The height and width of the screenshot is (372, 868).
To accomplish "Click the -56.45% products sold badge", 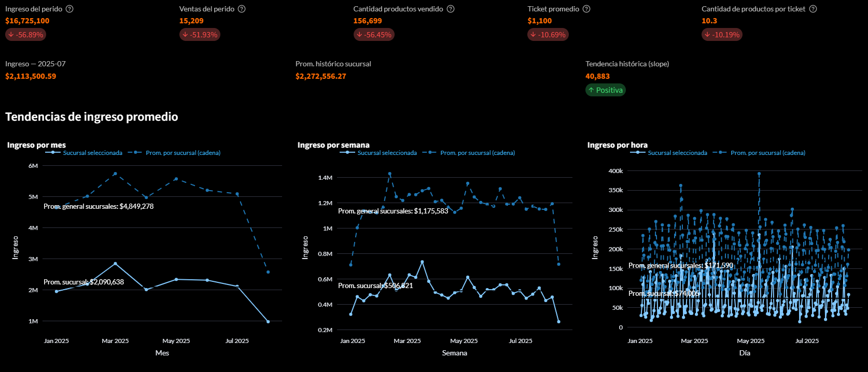I will tap(374, 35).
